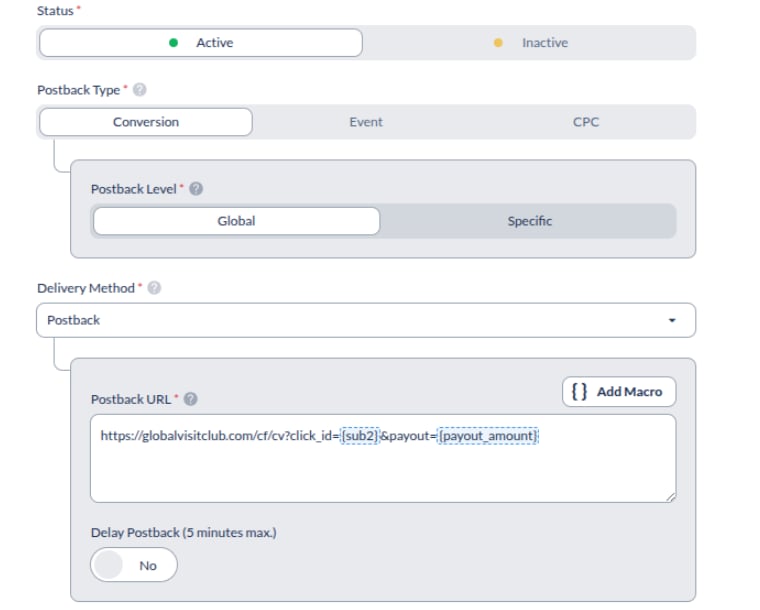Open the Delivery Method dropdown
760x610 pixels.
pos(366,320)
